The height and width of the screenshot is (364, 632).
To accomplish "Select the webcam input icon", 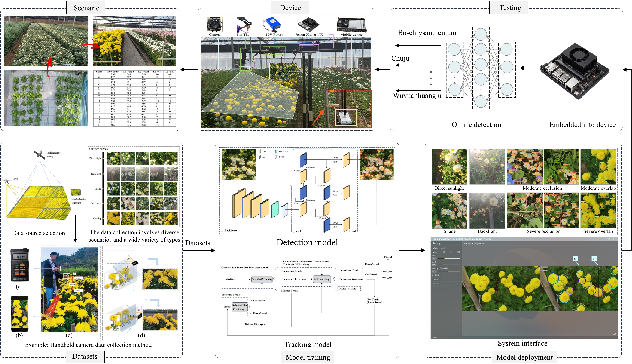I will click(x=451, y=252).
